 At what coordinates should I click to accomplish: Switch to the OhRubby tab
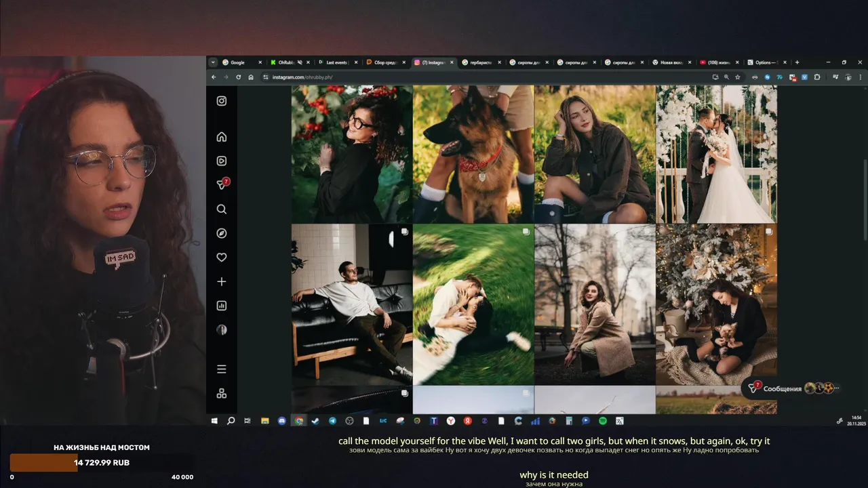tap(290, 62)
